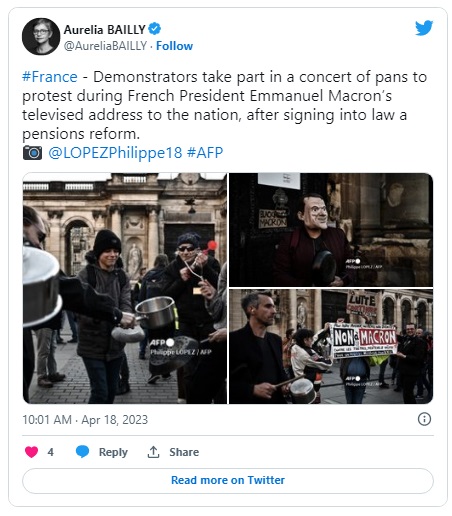The width and height of the screenshot is (452, 516).
Task: Open the Macron mask protester photo
Action: [331, 230]
